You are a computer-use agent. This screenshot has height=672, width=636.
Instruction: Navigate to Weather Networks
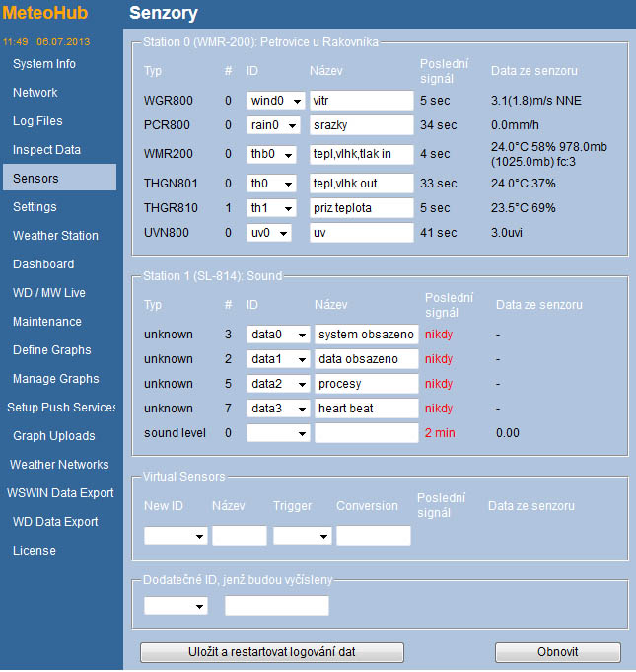point(59,465)
